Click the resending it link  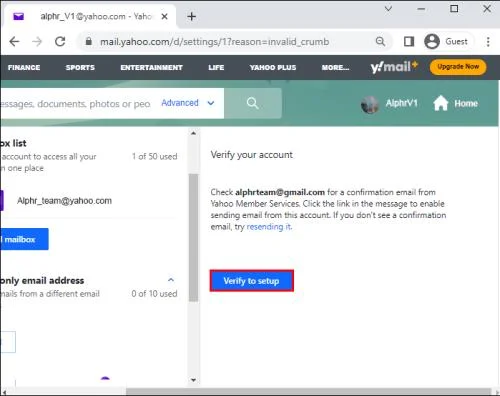[269, 227]
